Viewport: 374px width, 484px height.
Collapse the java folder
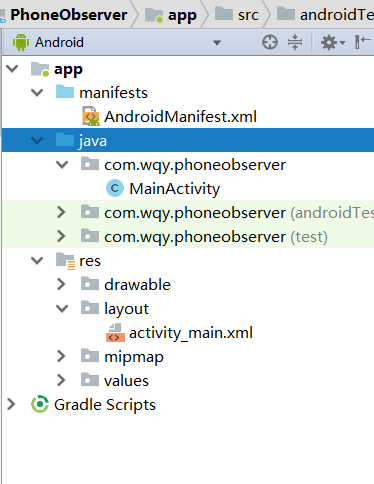click(37, 141)
